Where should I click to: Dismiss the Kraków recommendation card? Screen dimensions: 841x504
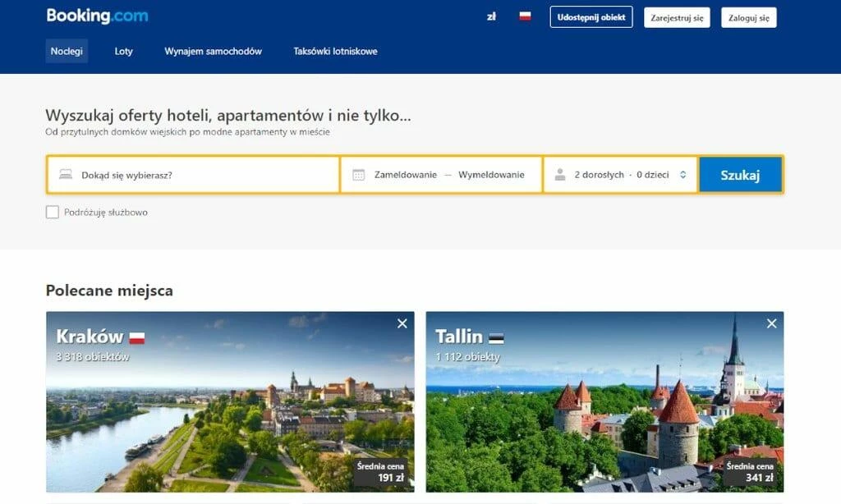point(402,323)
